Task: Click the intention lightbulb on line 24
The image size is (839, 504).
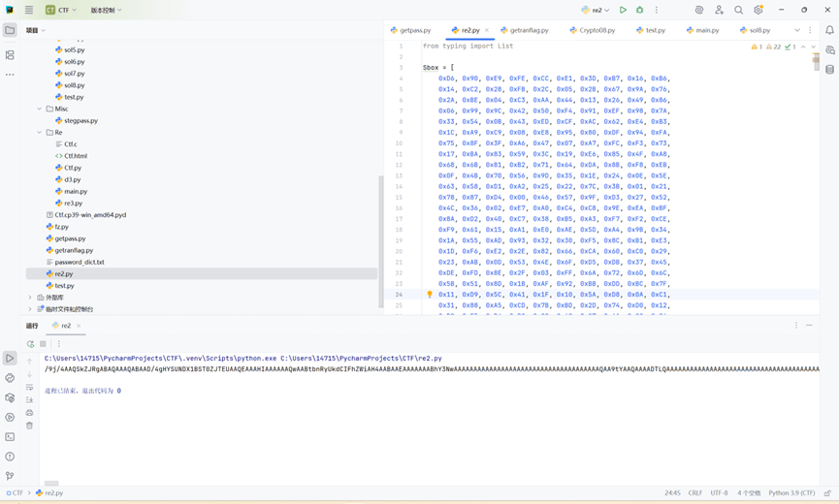Action: (429, 294)
